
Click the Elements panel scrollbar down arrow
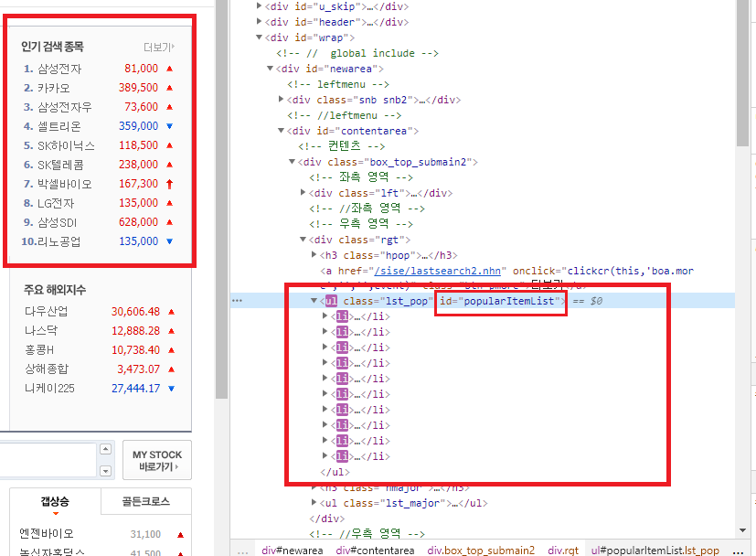tap(742, 530)
